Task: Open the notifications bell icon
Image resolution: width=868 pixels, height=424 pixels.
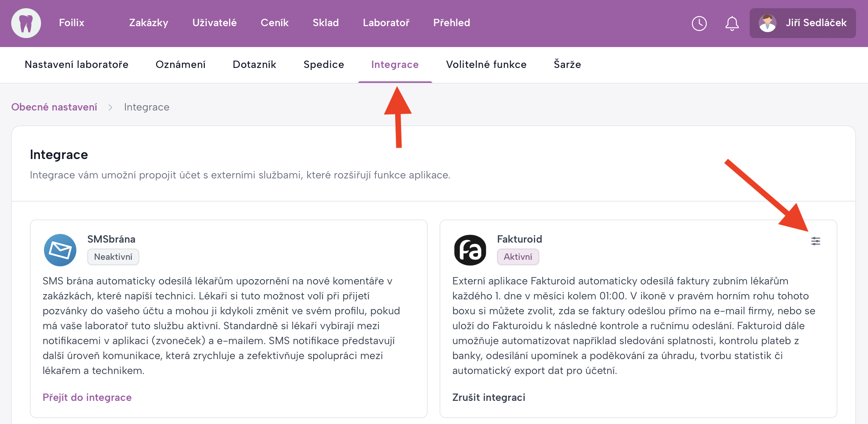Action: [732, 23]
